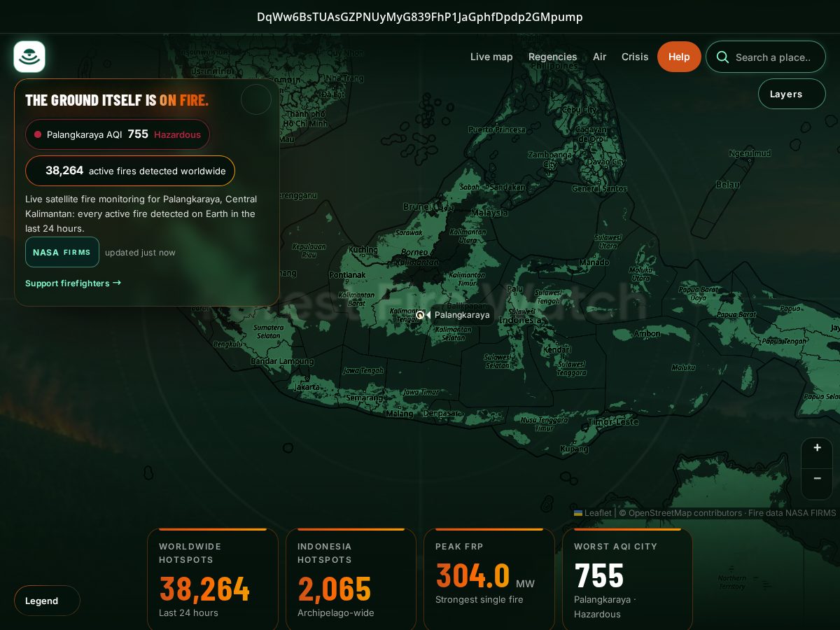Viewport: 840px width, 630px height.
Task: Select the Indonesia Hotspots stat card
Action: tap(351, 580)
